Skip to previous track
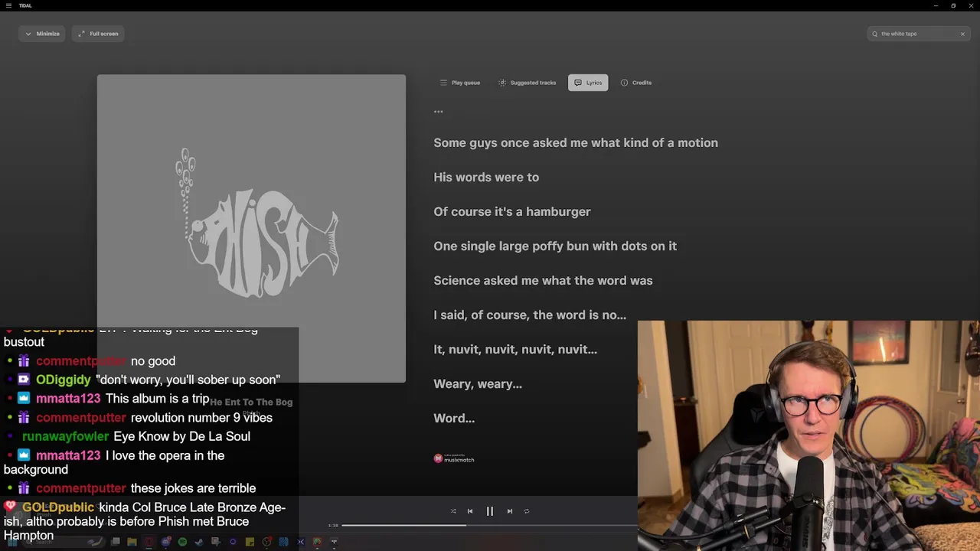The image size is (980, 551). pos(470,511)
